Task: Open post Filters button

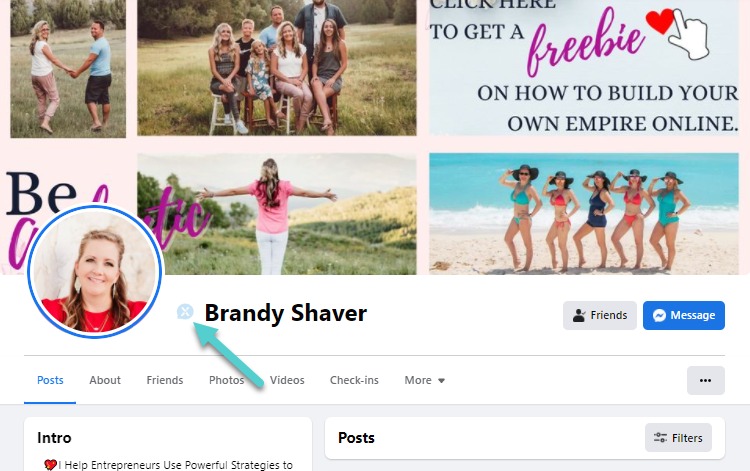Action: coord(678,438)
